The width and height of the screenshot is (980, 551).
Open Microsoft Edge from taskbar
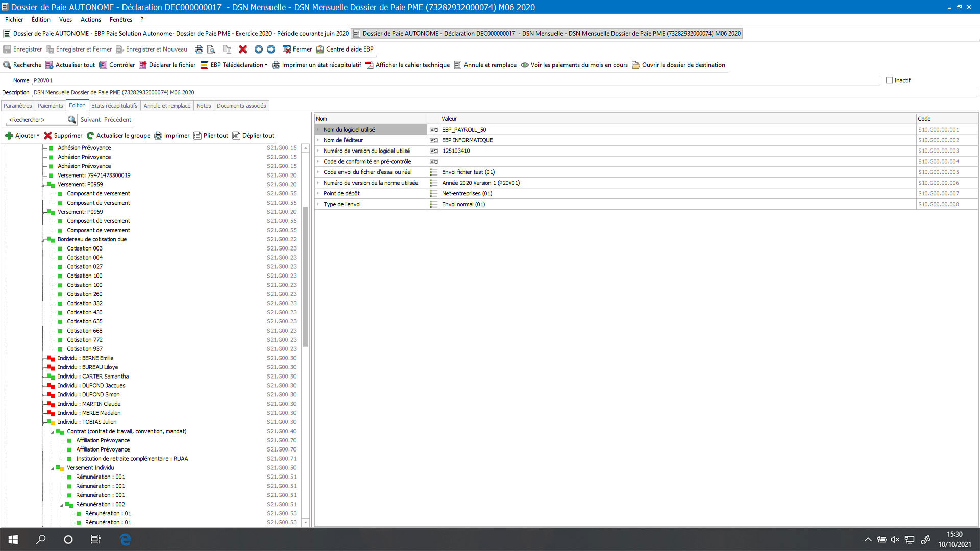125,539
